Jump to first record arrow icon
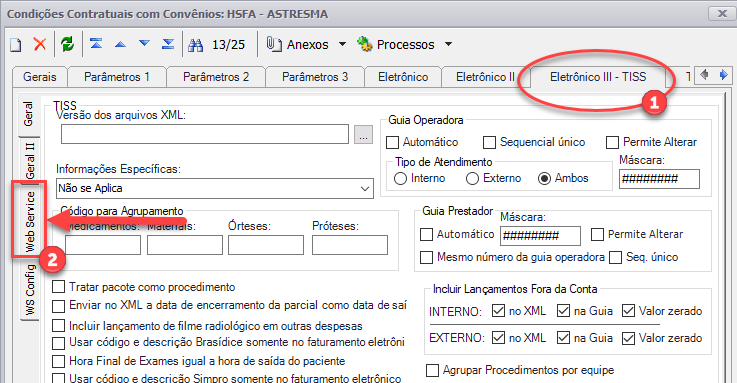Viewport: 737px width, 383px height. (x=96, y=44)
